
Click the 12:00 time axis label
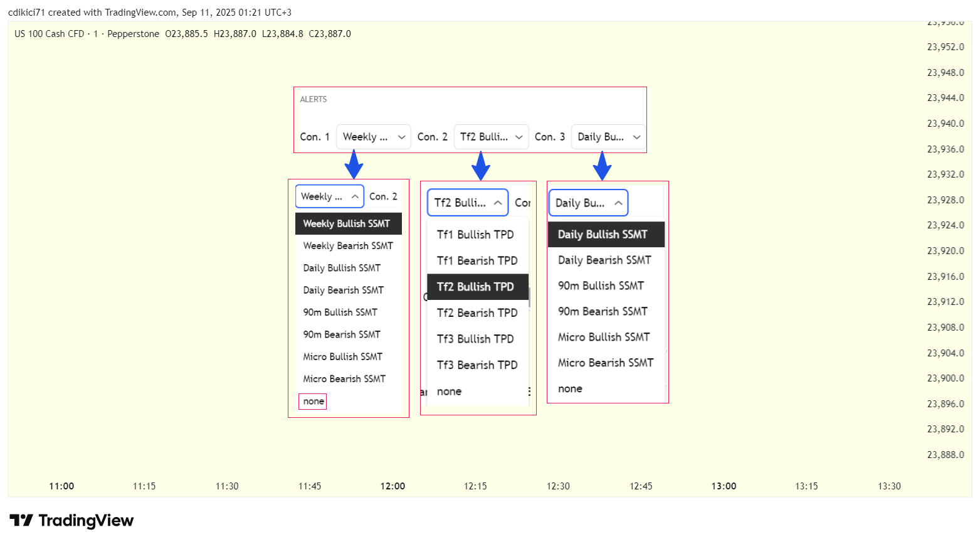pyautogui.click(x=393, y=486)
